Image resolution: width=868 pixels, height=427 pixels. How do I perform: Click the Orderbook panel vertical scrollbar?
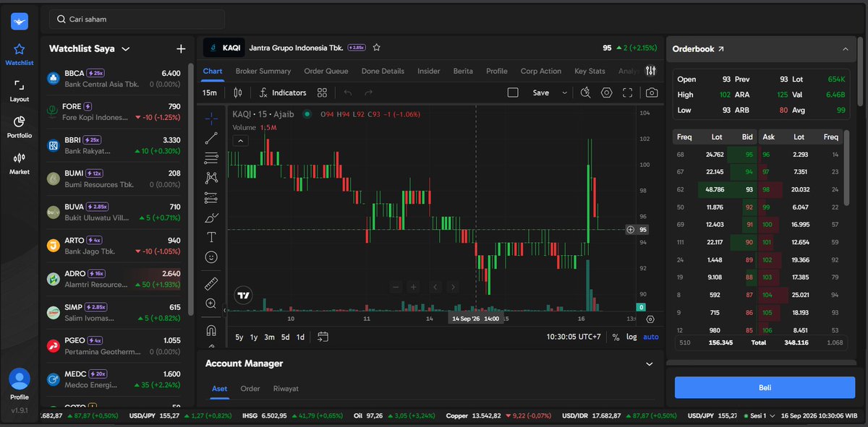(x=859, y=71)
